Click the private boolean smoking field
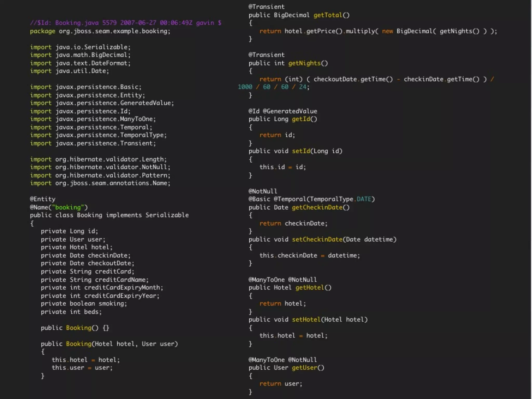The height and width of the screenshot is (399, 532). click(84, 303)
